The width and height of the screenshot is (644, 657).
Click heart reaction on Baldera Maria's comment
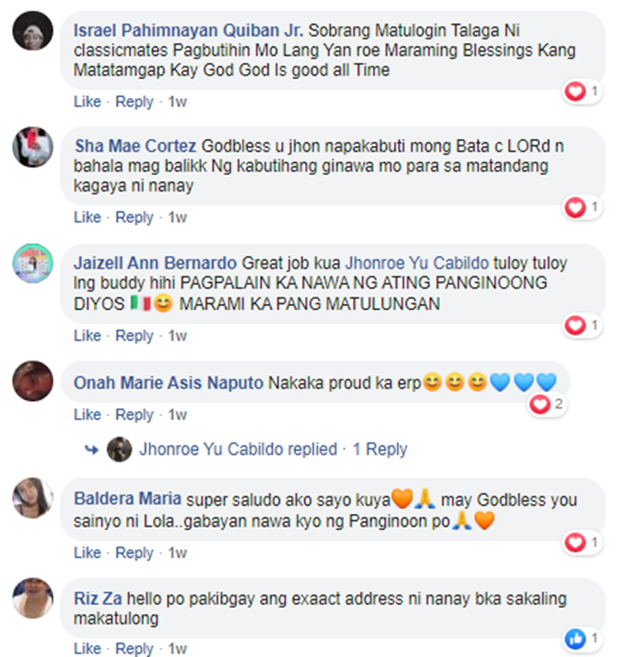tap(581, 543)
